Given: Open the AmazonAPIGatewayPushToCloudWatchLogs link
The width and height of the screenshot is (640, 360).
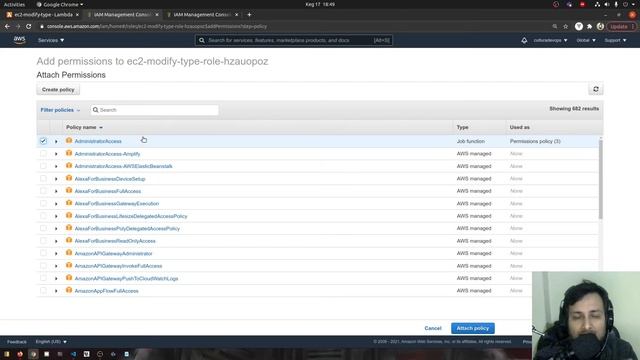Looking at the screenshot, I should [x=126, y=279].
